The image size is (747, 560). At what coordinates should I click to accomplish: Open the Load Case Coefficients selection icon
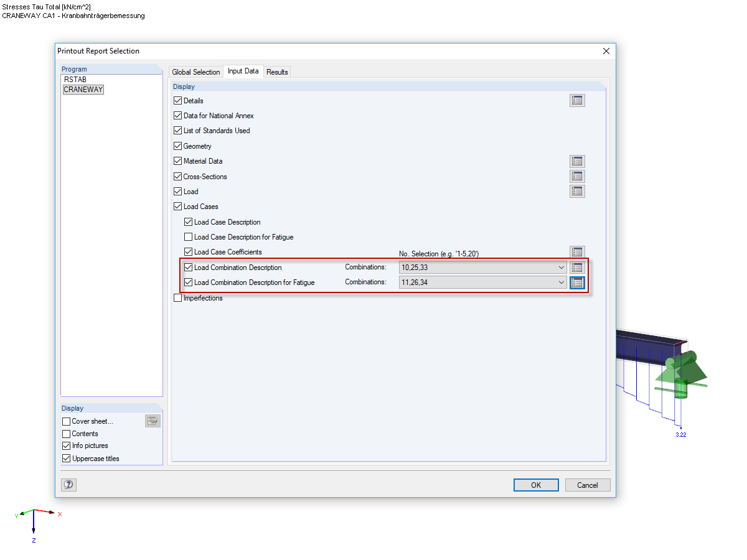pos(577,252)
